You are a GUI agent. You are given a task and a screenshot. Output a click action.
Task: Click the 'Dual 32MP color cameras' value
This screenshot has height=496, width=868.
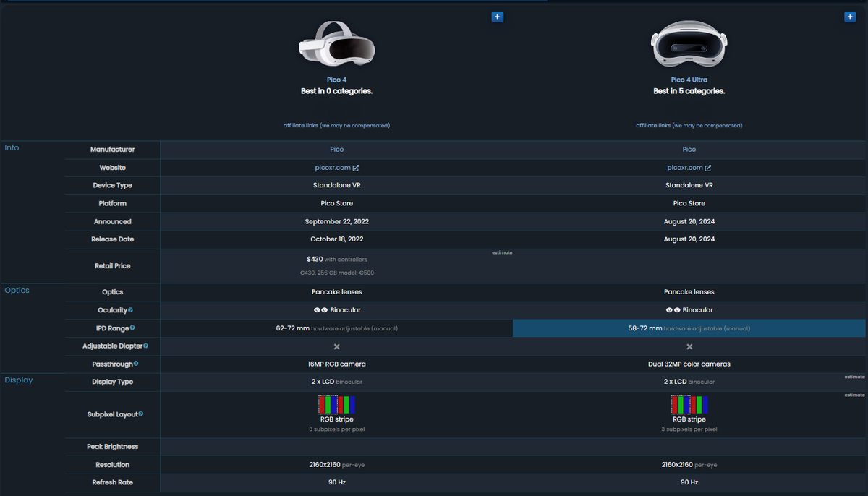[x=689, y=364]
